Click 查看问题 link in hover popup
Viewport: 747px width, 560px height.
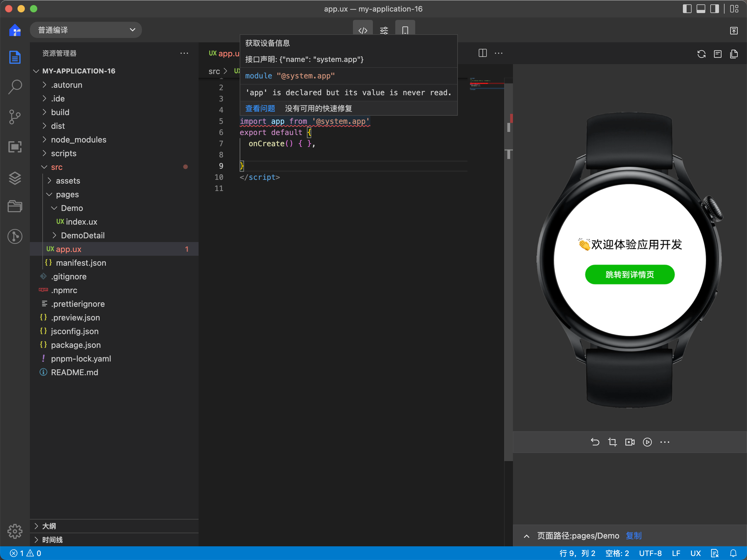(x=260, y=108)
